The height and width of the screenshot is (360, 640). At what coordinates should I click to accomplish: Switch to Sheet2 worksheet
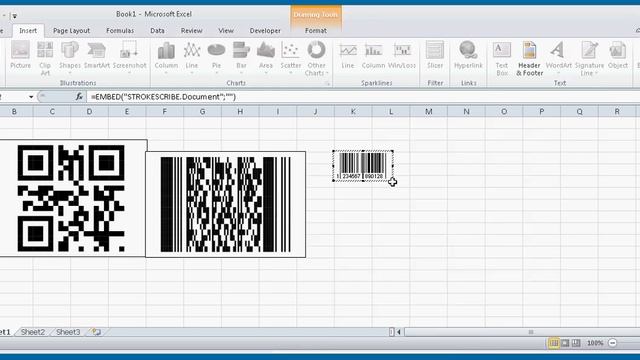tap(33, 332)
